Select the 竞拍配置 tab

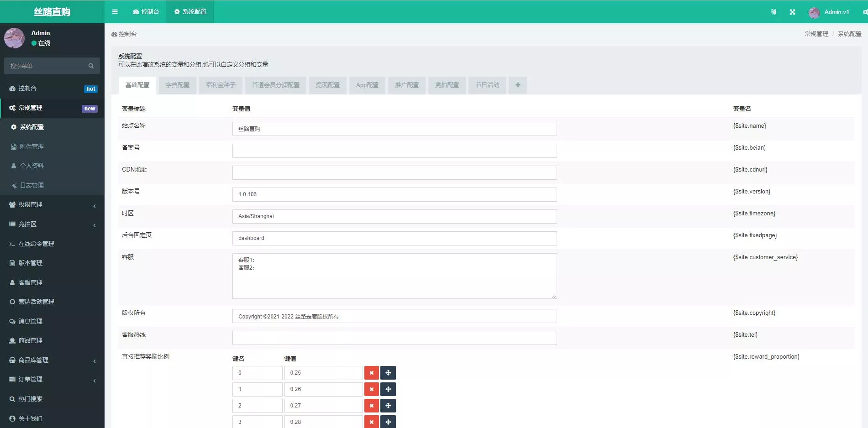pyautogui.click(x=447, y=85)
